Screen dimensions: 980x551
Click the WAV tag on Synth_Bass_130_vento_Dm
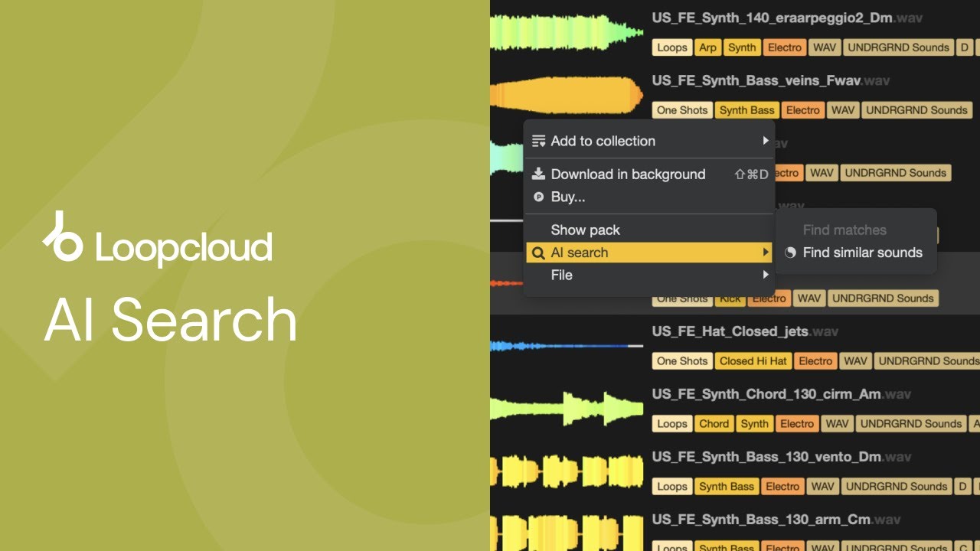[x=822, y=487]
